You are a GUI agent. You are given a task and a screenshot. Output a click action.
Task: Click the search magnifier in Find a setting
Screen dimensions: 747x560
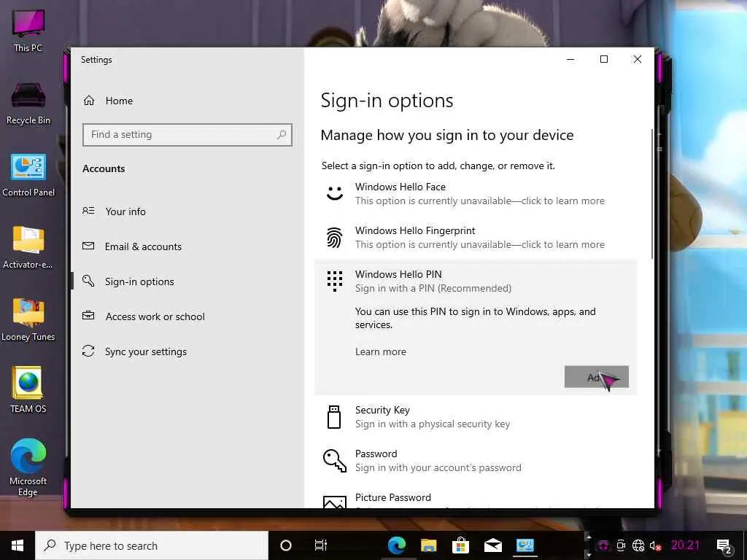pos(282,135)
